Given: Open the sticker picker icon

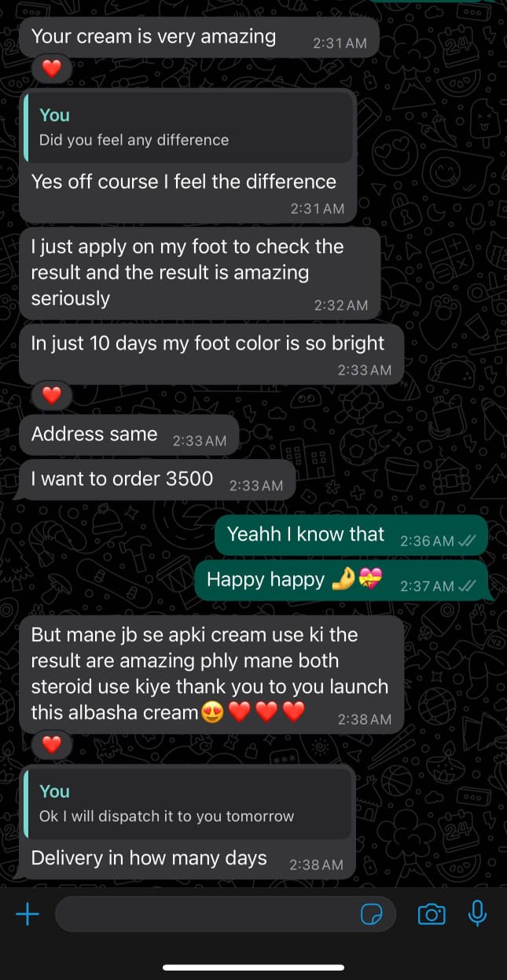Looking at the screenshot, I should (371, 914).
